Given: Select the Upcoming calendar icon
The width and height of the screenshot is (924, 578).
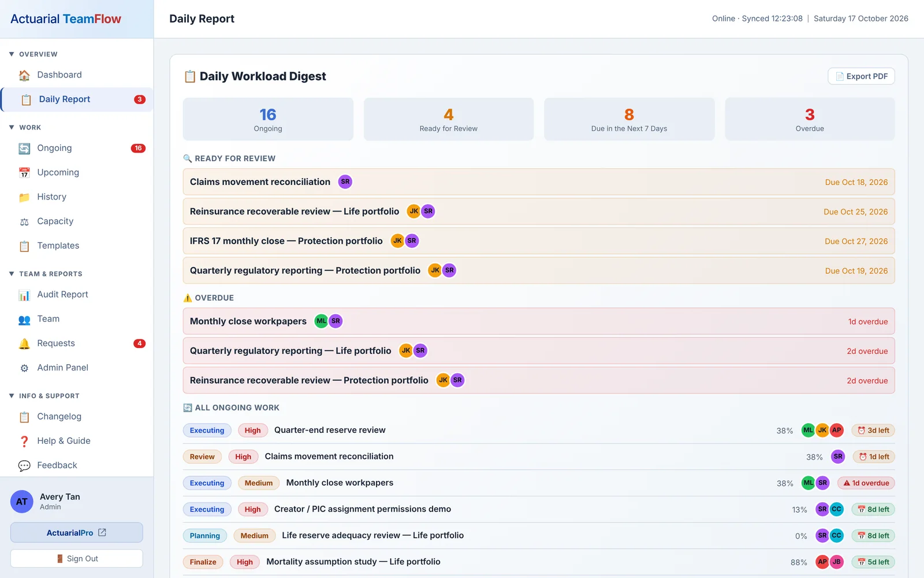Looking at the screenshot, I should coord(24,173).
